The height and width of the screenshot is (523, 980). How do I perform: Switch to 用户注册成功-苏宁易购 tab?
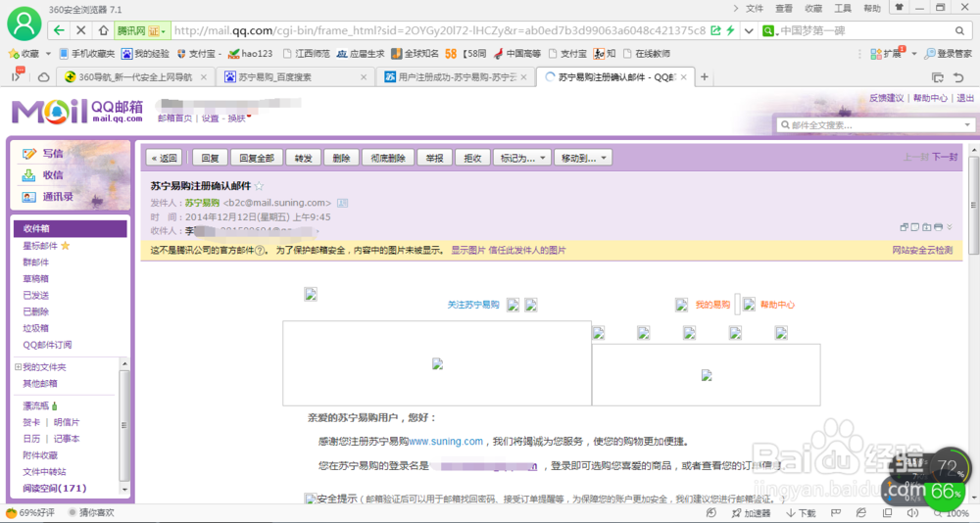(457, 77)
